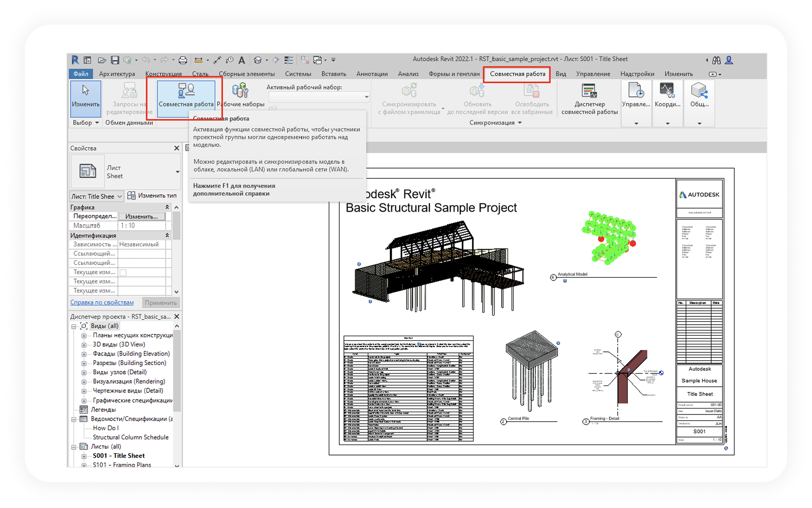Image resolution: width=812 pixels, height=508 pixels.
Task: Click the Изменить... button in Графика
Action: coord(141,216)
